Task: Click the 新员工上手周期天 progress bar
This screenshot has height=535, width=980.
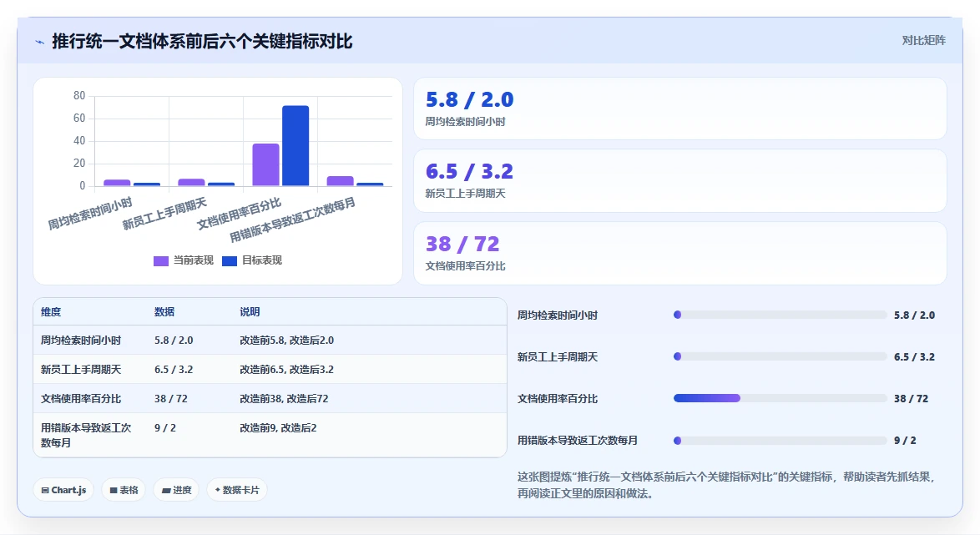Action: [780, 357]
